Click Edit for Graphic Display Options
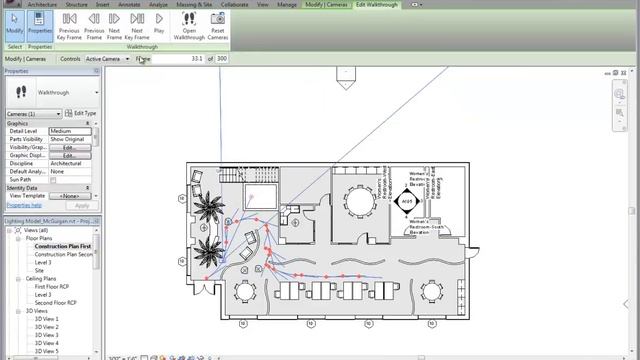Image resolution: width=640 pixels, height=360 pixels. (70, 156)
